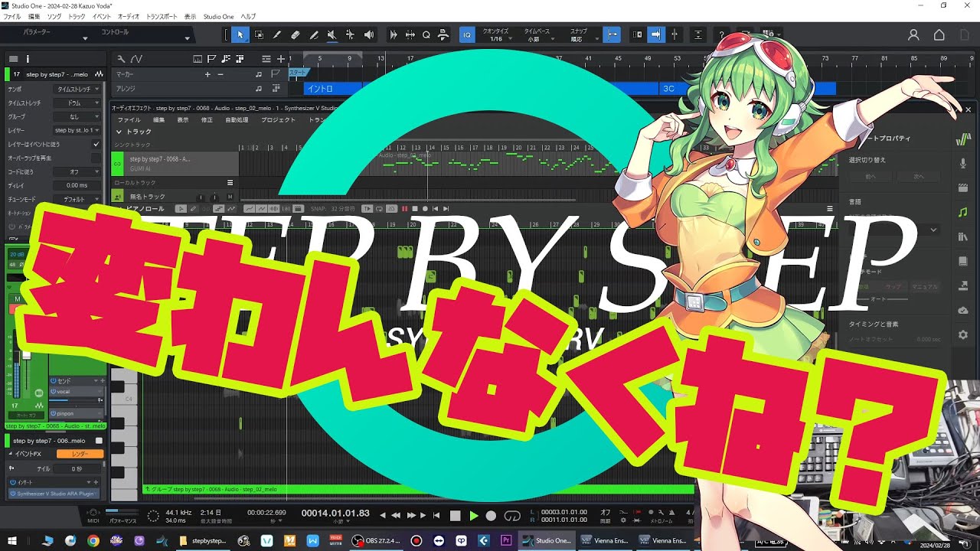Toggle the Snap button
This screenshot has width=980, height=551.
tap(612, 34)
